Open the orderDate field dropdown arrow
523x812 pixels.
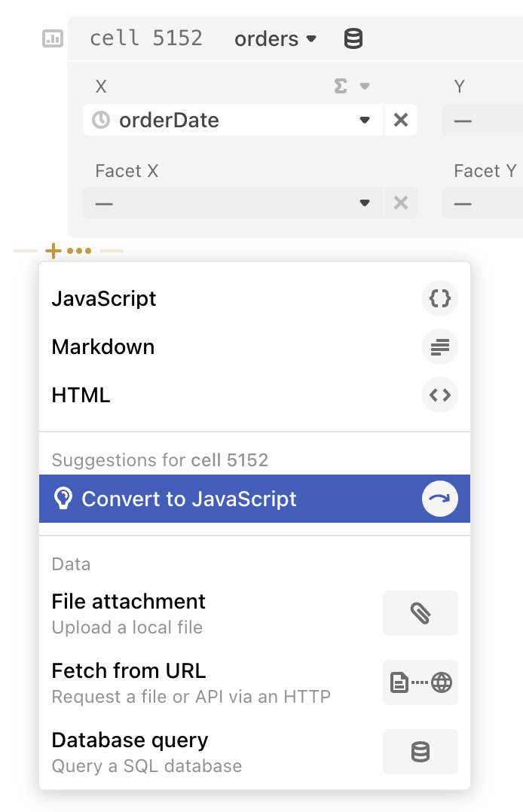[x=364, y=120]
